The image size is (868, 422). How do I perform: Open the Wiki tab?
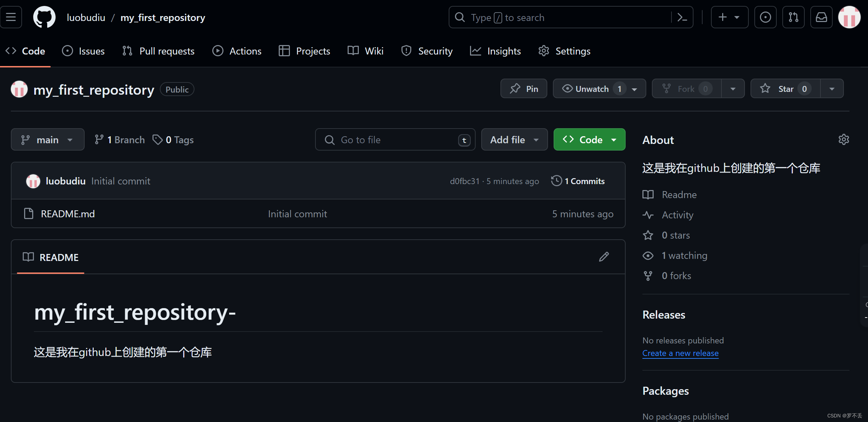[x=366, y=51]
